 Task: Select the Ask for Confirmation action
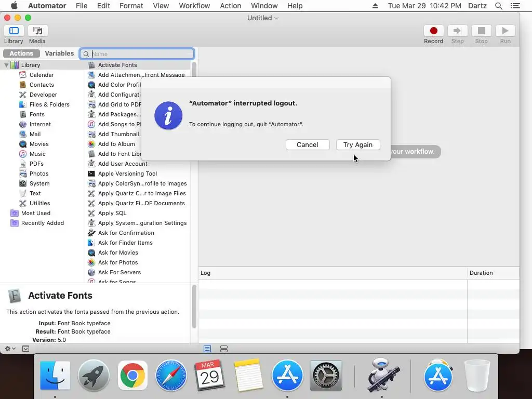[126, 232]
